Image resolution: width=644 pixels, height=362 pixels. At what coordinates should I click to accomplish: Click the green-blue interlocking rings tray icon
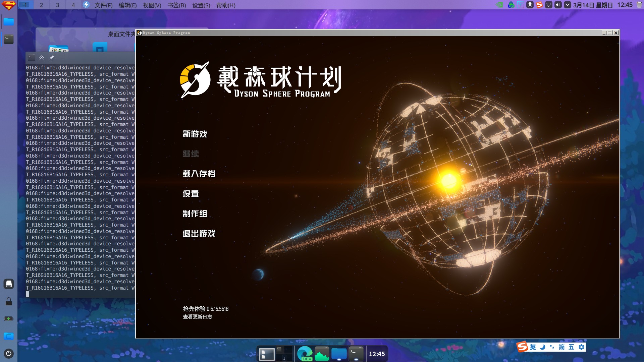(511, 5)
